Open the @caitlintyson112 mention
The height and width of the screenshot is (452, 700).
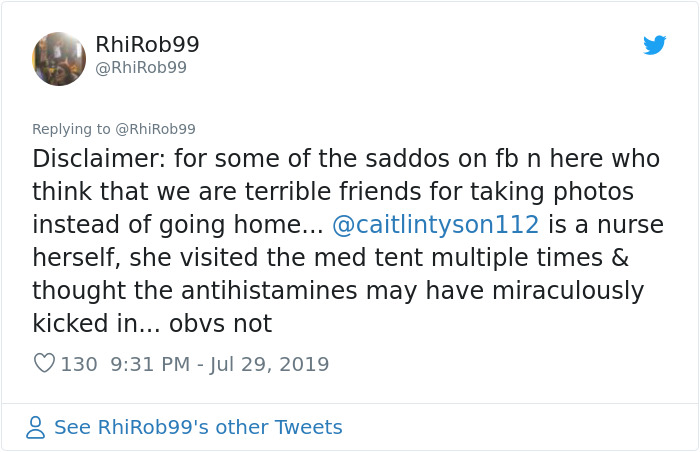click(436, 224)
